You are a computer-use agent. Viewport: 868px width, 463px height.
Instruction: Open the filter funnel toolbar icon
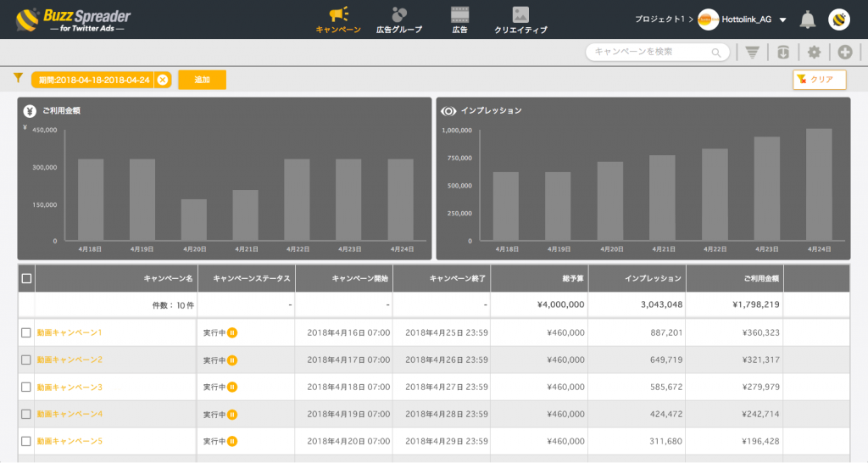point(752,52)
